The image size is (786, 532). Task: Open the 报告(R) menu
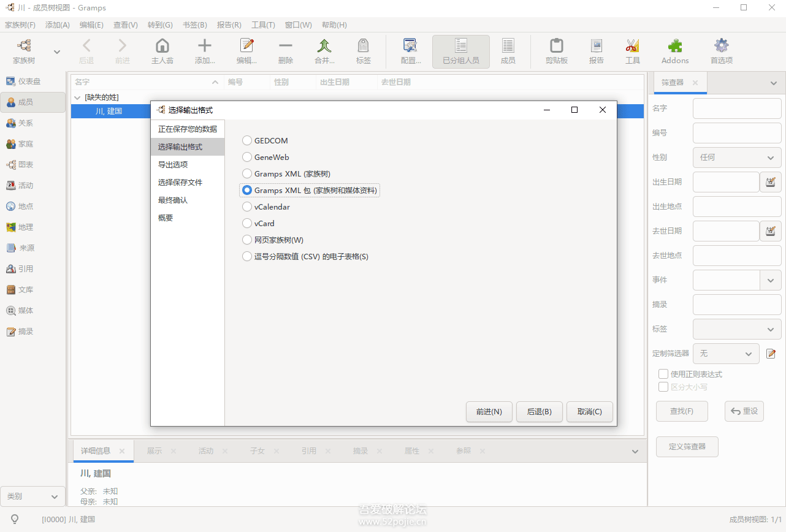(x=229, y=25)
